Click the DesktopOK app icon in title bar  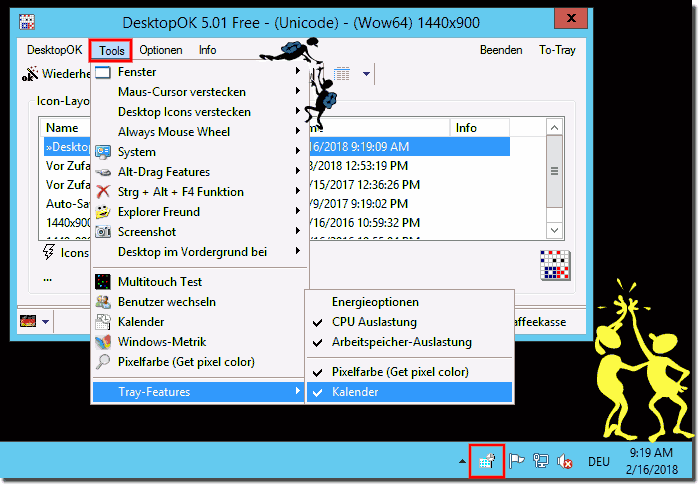[x=27, y=22]
